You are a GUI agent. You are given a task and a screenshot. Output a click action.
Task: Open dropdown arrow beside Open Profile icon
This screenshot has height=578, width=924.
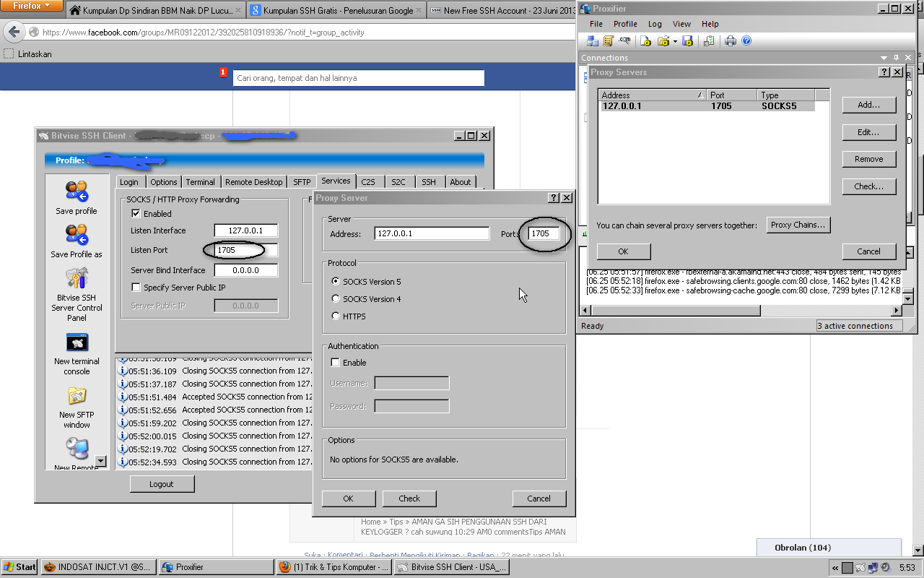coord(675,41)
